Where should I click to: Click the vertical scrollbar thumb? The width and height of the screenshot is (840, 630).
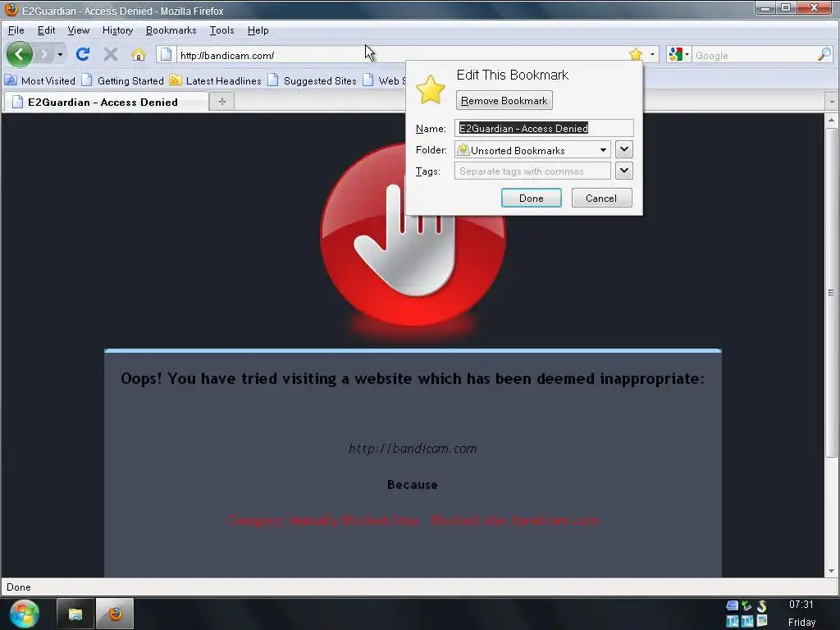(831, 293)
